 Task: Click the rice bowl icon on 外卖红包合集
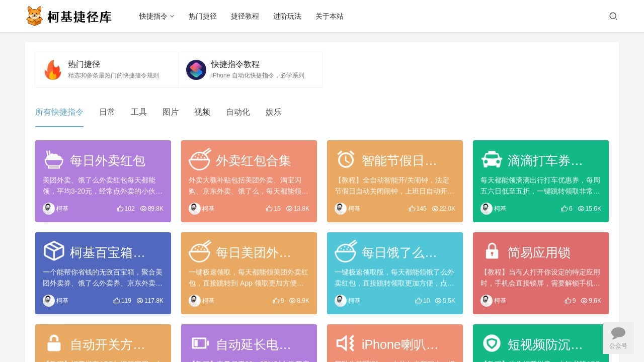[200, 159]
